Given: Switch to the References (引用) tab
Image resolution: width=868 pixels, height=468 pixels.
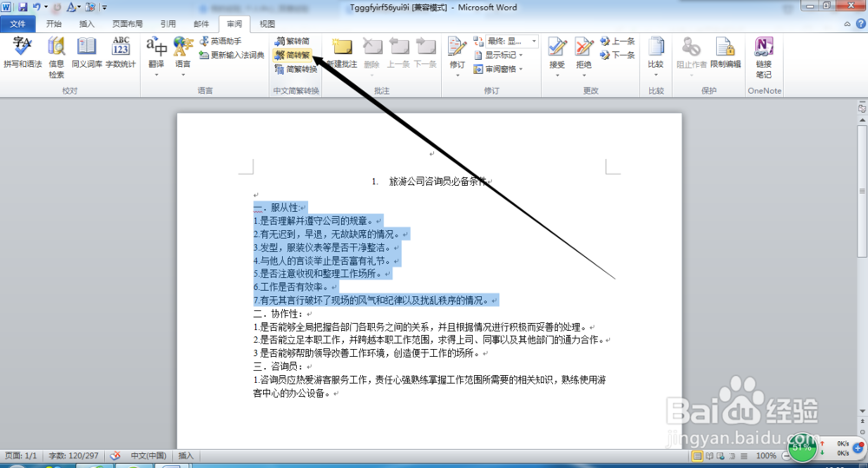Looking at the screenshot, I should point(168,23).
